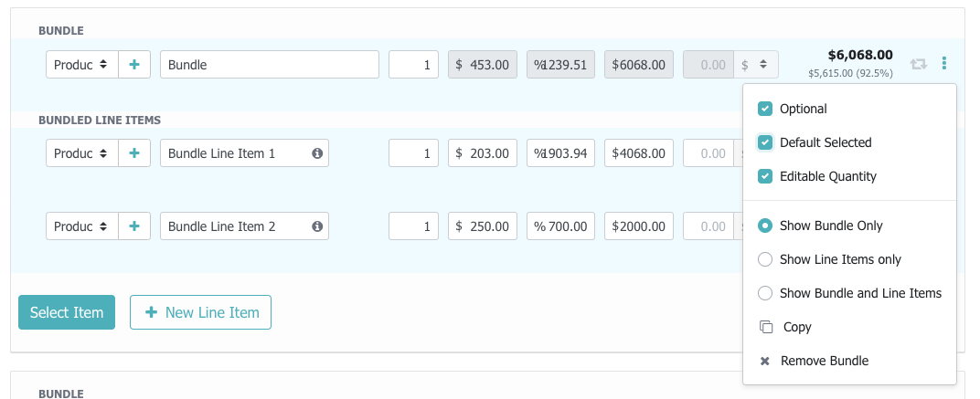Open the three-dot options menu for bundle
The image size is (980, 399).
pos(944,65)
